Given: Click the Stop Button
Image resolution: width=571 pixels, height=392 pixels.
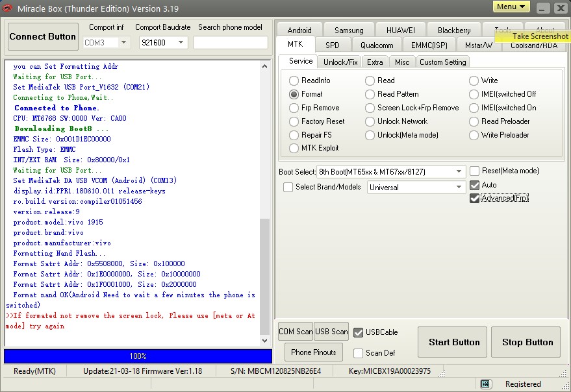Looking at the screenshot, I should click(526, 342).
